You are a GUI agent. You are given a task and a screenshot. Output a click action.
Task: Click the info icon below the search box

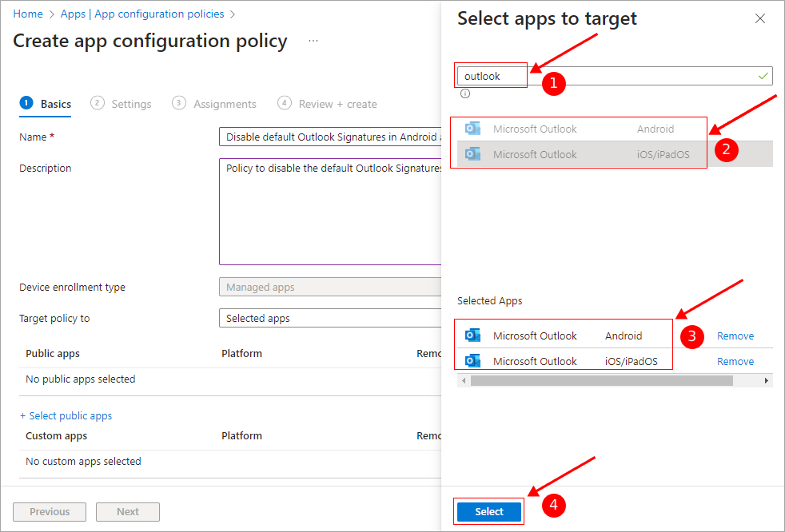(x=465, y=93)
